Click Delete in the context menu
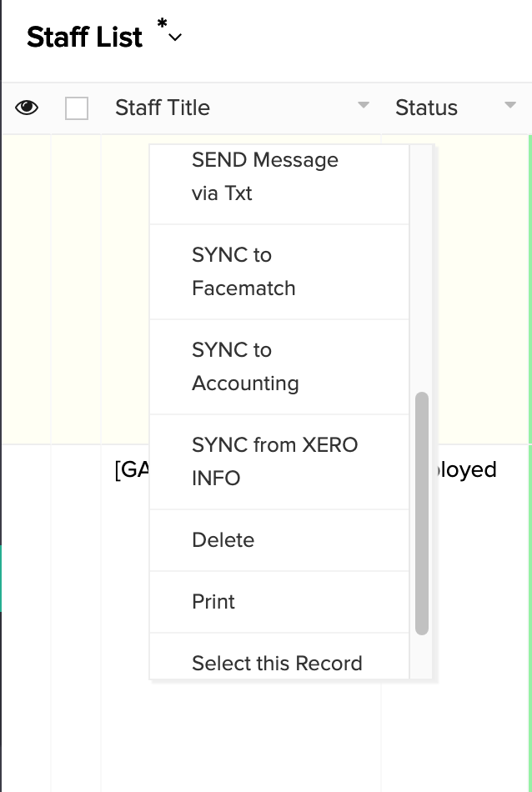The width and height of the screenshot is (532, 792). click(x=223, y=540)
